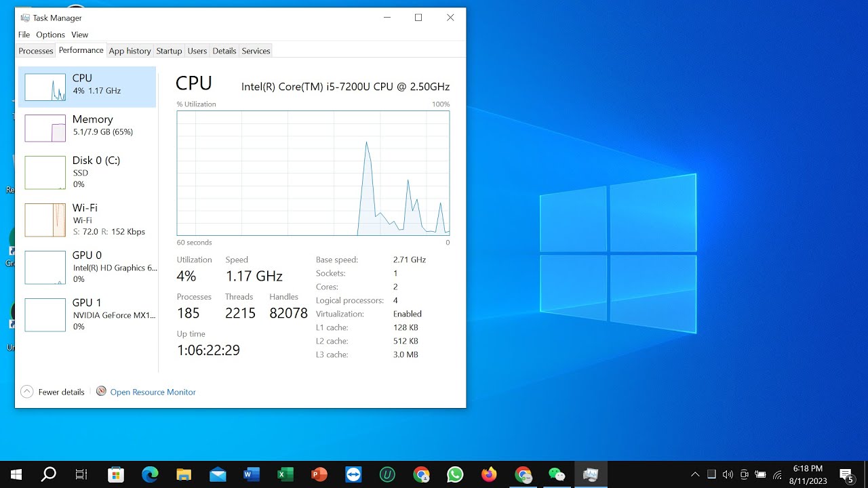868x488 pixels.
Task: Open the View menu
Action: [79, 35]
